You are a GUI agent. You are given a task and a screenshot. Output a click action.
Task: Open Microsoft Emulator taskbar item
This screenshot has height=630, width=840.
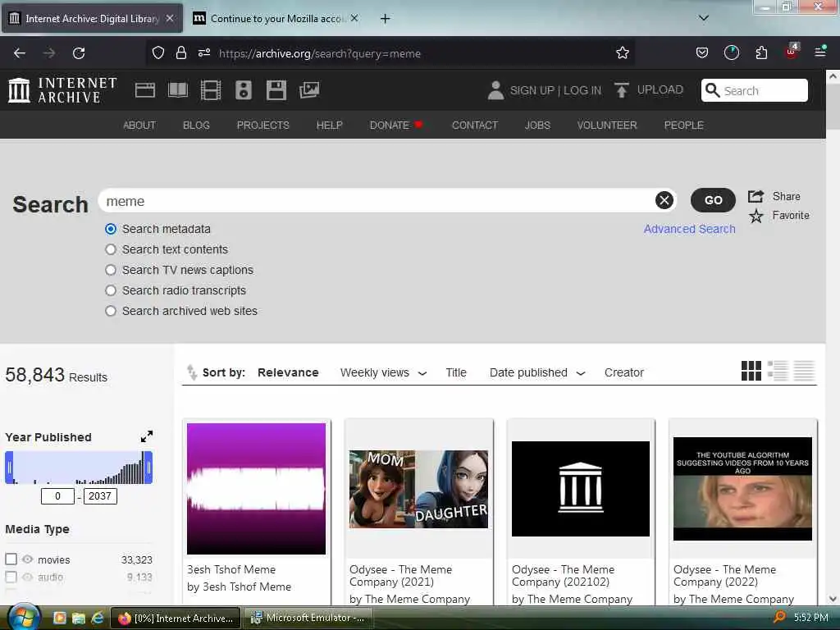tap(307, 618)
